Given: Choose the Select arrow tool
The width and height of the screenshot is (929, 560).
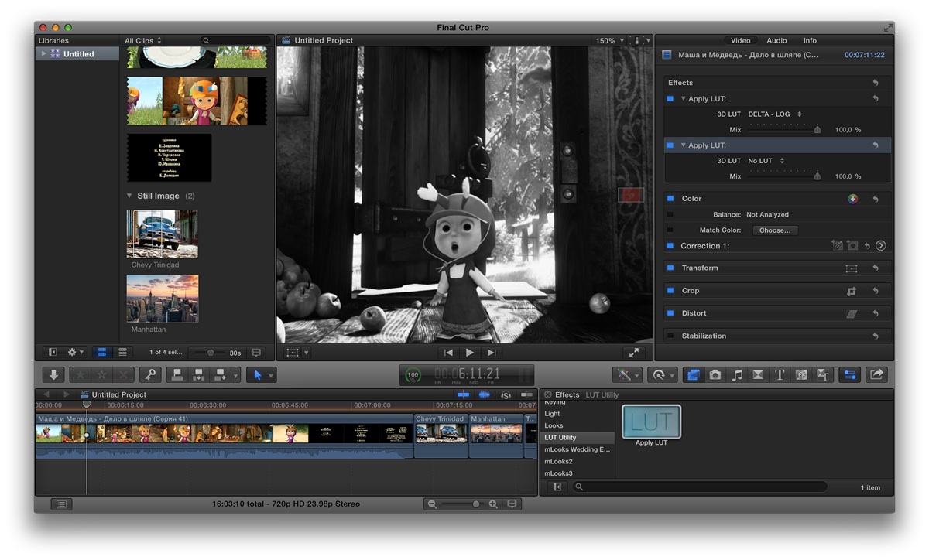Looking at the screenshot, I should (x=259, y=374).
